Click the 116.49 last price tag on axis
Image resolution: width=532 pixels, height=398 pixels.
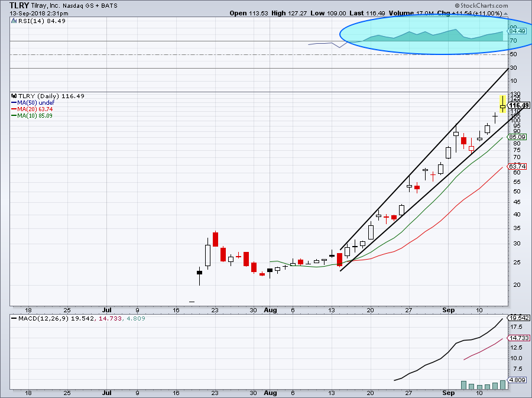519,105
